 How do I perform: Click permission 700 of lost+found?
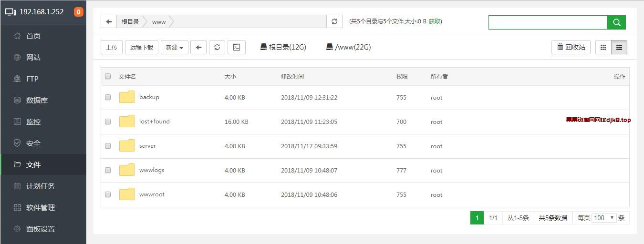coord(401,122)
